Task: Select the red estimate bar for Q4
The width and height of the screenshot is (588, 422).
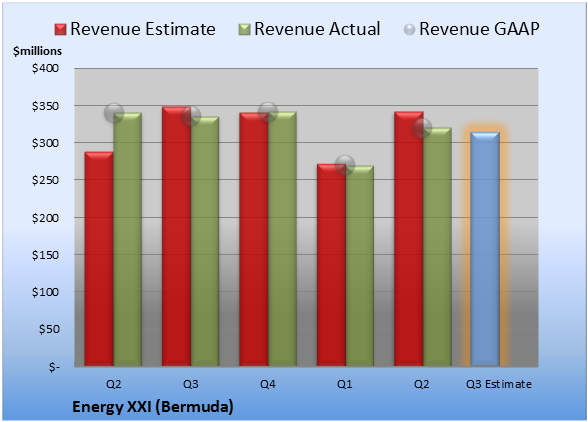Action: pos(254,239)
